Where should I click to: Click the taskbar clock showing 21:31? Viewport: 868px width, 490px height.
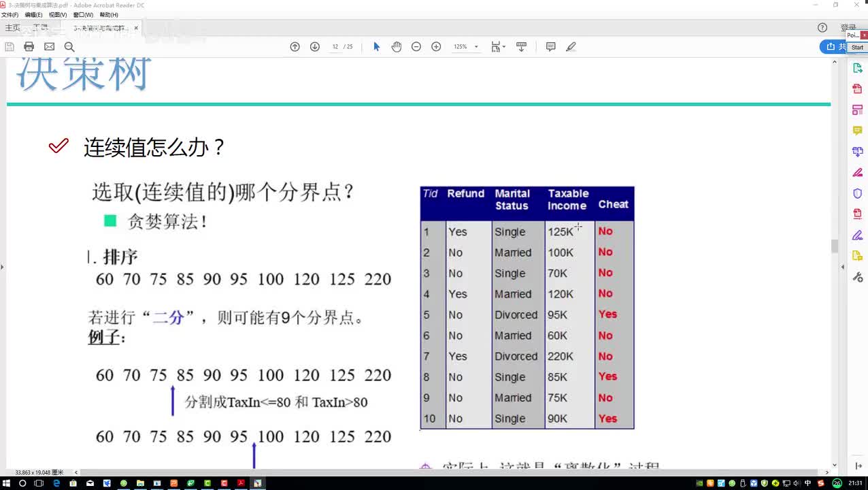855,483
